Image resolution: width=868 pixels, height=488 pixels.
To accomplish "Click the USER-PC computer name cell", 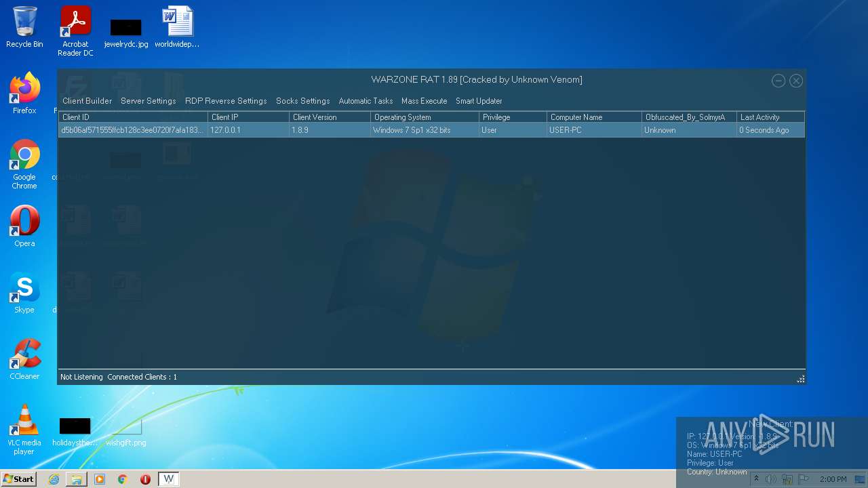I will (594, 130).
